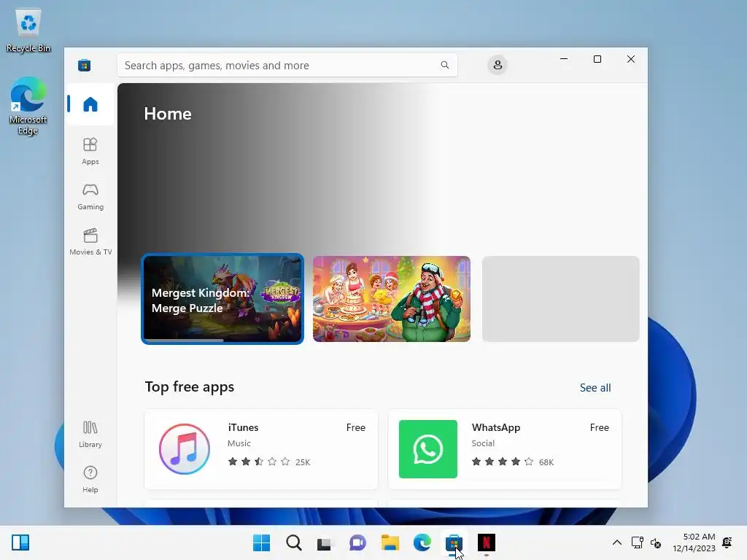Maximize the Microsoft Store window

(x=597, y=59)
